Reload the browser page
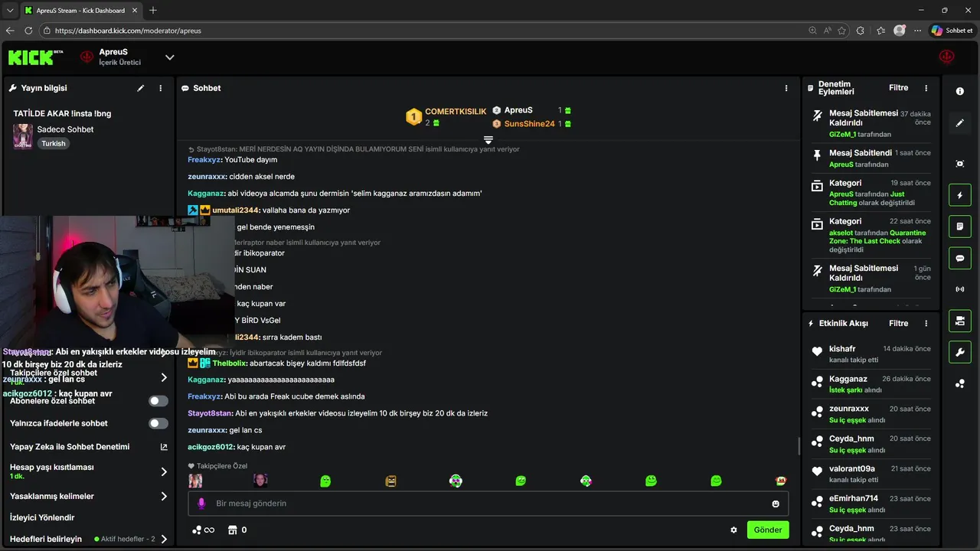Screen dimensions: 980x551 [x=28, y=31]
